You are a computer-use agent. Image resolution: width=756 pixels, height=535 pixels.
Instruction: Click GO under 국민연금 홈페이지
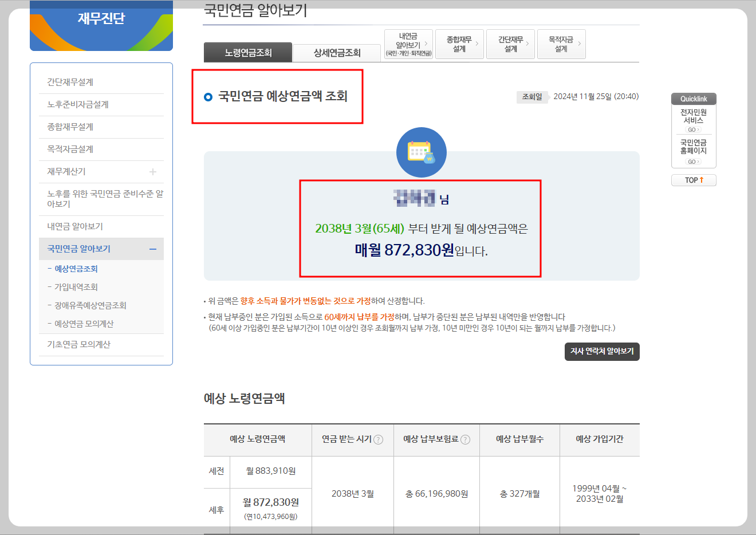click(692, 161)
